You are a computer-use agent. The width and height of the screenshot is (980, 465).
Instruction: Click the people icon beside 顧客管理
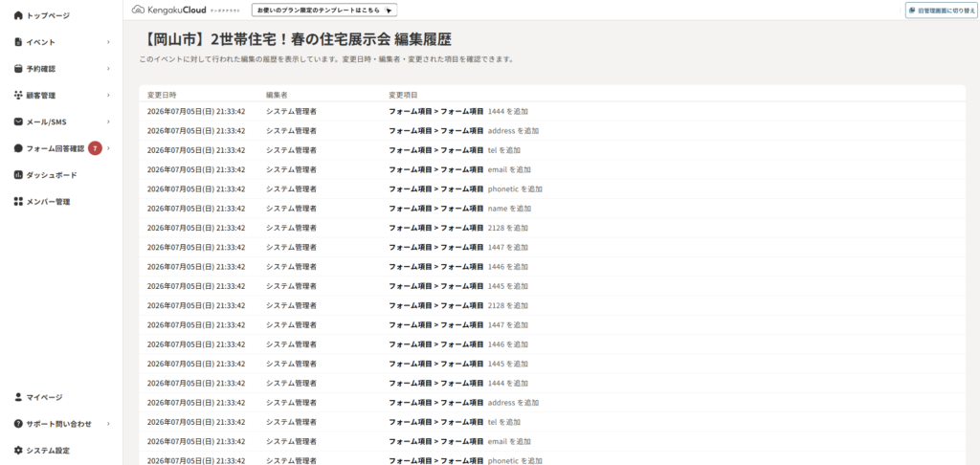[x=18, y=95]
